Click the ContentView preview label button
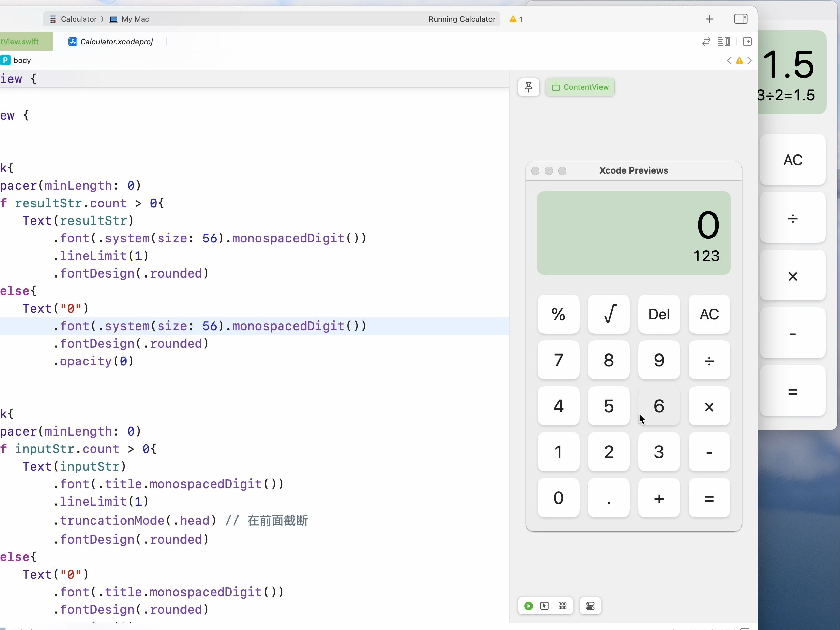This screenshot has width=840, height=630. click(x=580, y=87)
